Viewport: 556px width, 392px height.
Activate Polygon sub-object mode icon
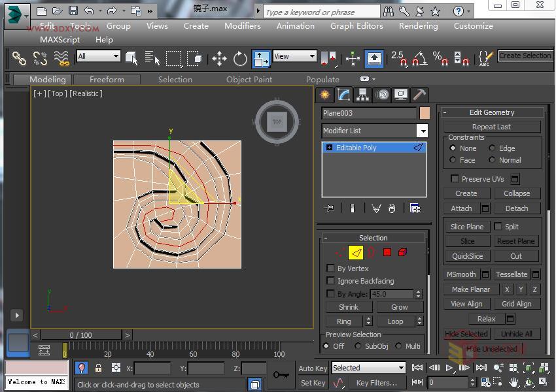[x=387, y=252]
